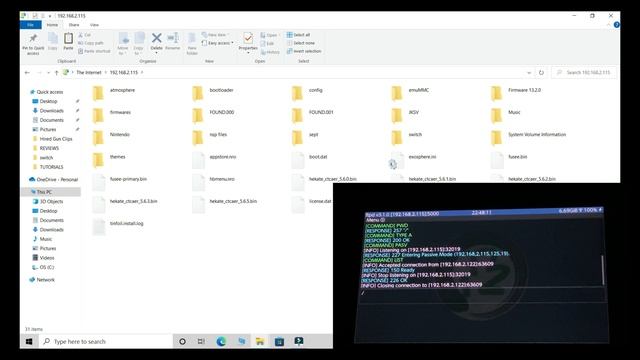Click The Internet breadcrumb segment
Viewport: 640px width, 360px height.
[89, 72]
